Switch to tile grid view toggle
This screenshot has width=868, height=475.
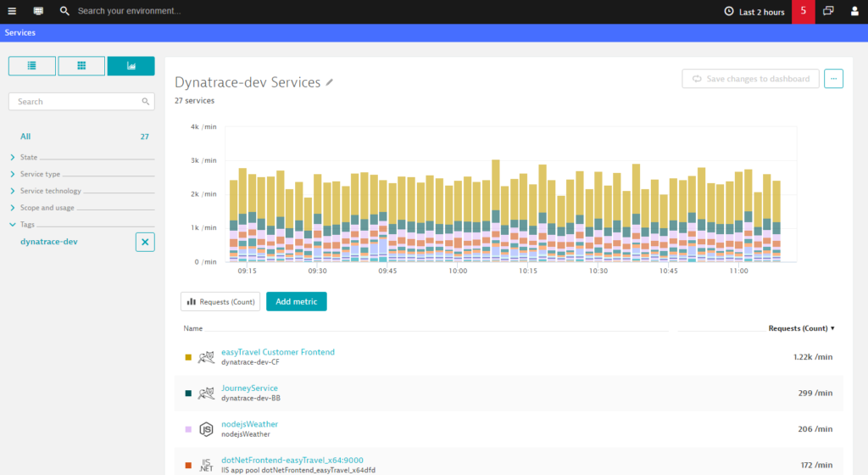pos(81,66)
